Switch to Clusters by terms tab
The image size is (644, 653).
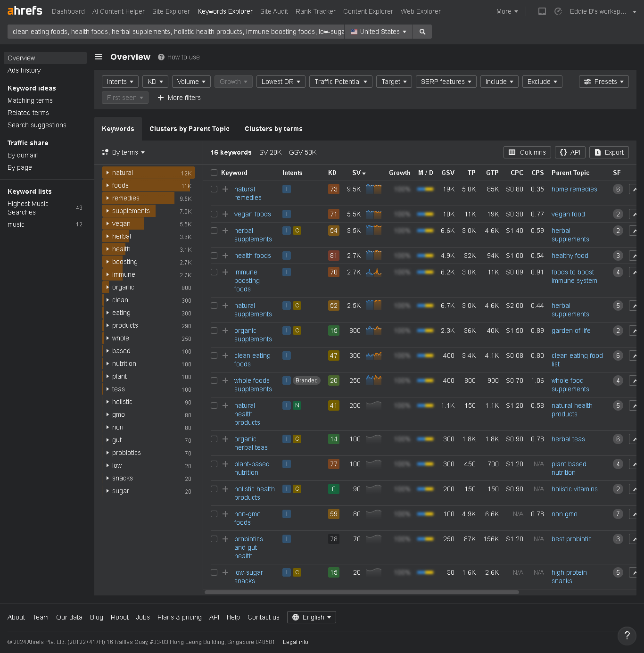pyautogui.click(x=273, y=129)
